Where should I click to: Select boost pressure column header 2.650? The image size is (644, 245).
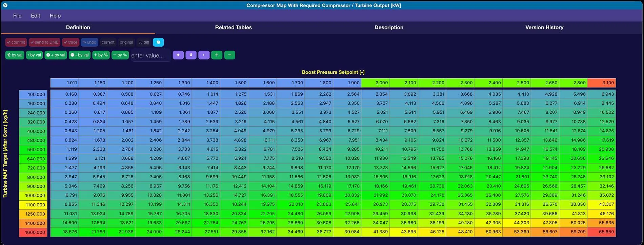tap(545, 83)
